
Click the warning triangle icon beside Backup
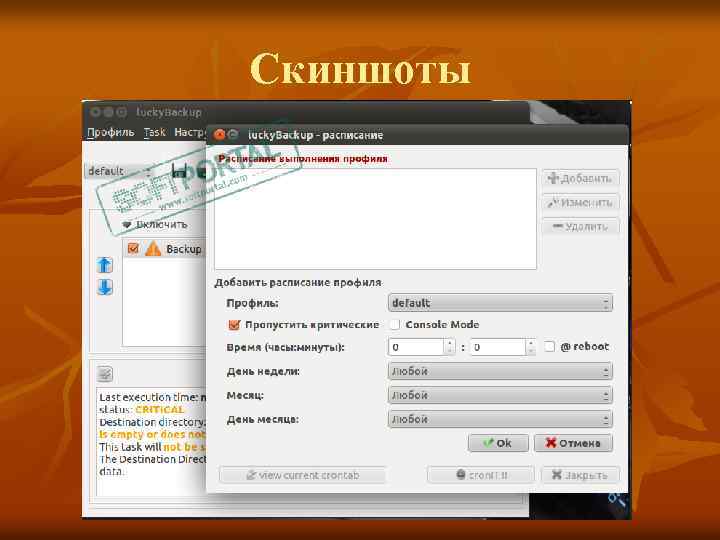(x=153, y=249)
